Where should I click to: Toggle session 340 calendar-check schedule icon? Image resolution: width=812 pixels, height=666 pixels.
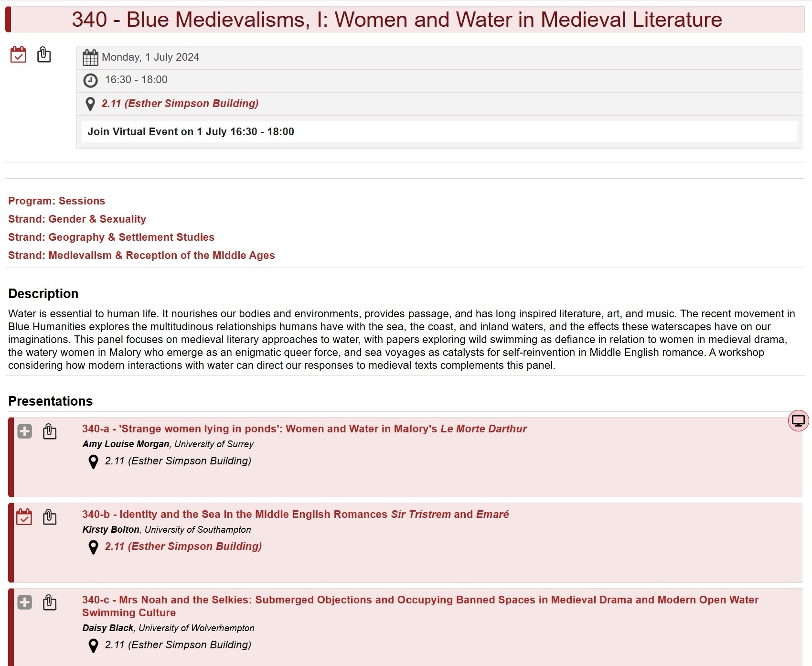point(18,55)
